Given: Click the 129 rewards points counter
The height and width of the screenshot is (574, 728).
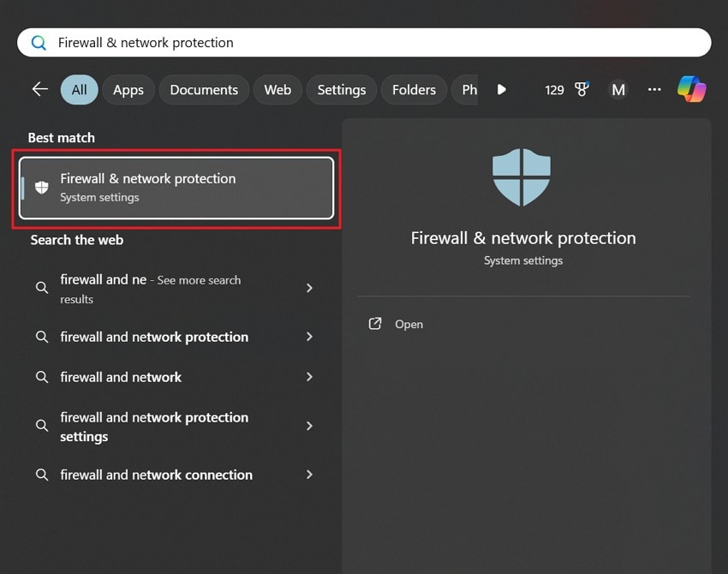Looking at the screenshot, I should (x=554, y=89).
